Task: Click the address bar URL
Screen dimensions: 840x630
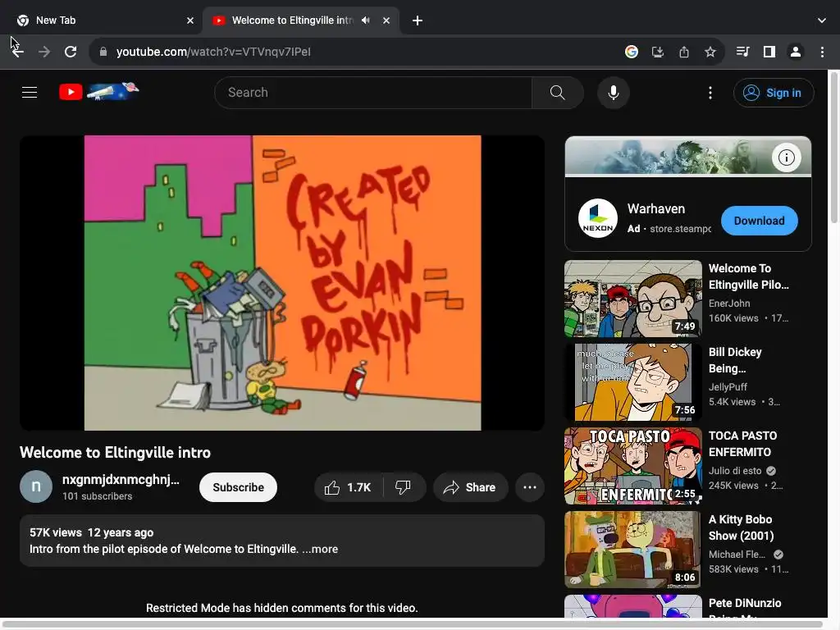Action: pyautogui.click(x=213, y=52)
